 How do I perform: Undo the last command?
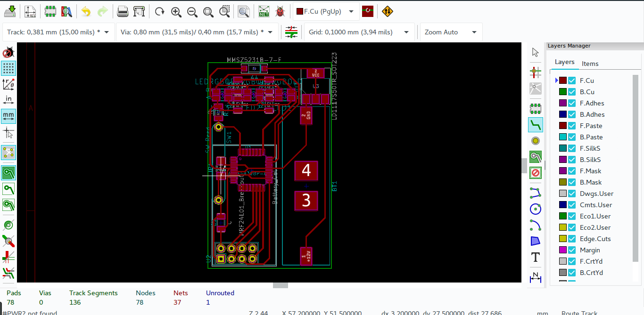click(86, 11)
